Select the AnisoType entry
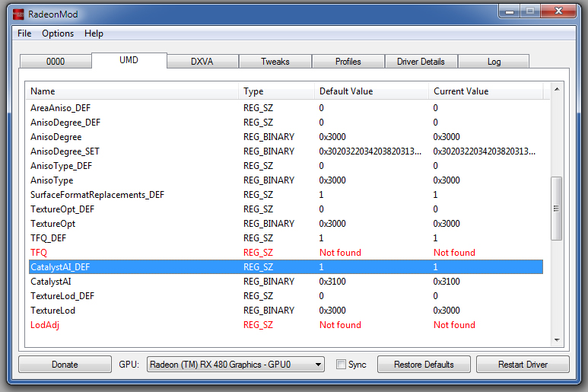Image resolution: width=588 pixels, height=392 pixels. coord(286,180)
